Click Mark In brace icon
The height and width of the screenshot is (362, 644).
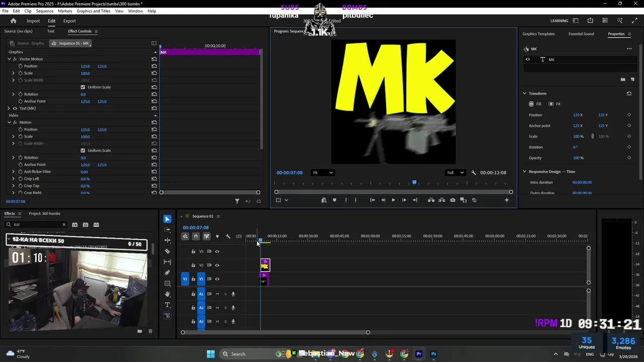pyautogui.click(x=346, y=200)
